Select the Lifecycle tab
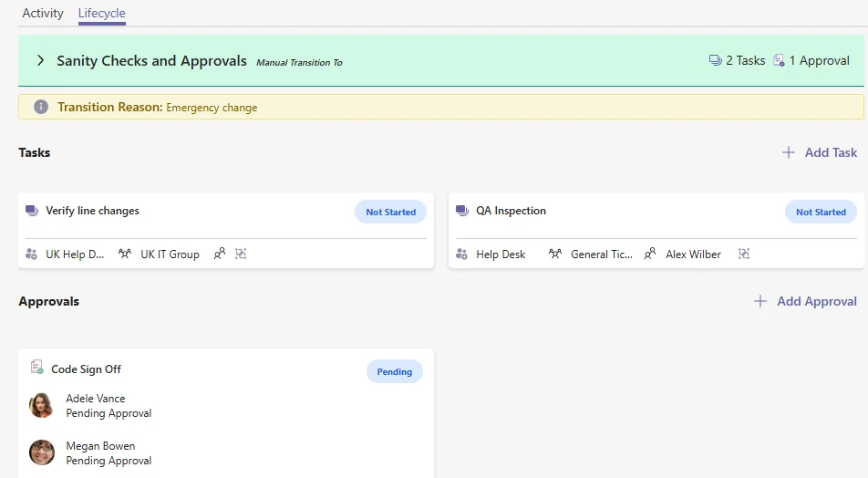 pos(102,14)
